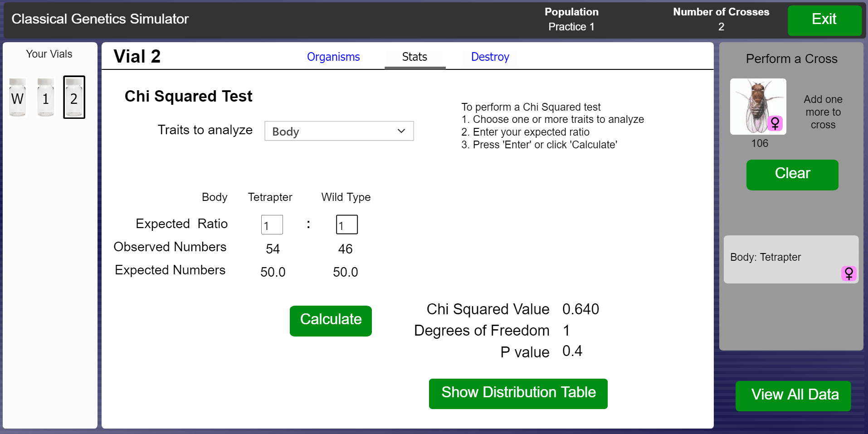This screenshot has height=434, width=868.
Task: Select vial 2 in the sidebar
Action: pos(74,98)
